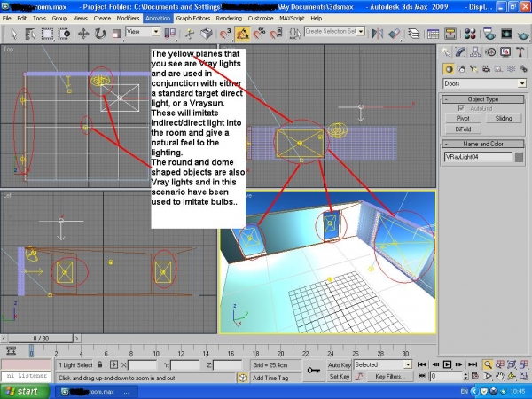Image resolution: width=532 pixels, height=399 pixels.
Task: Click the BiFold door button
Action: [463, 129]
